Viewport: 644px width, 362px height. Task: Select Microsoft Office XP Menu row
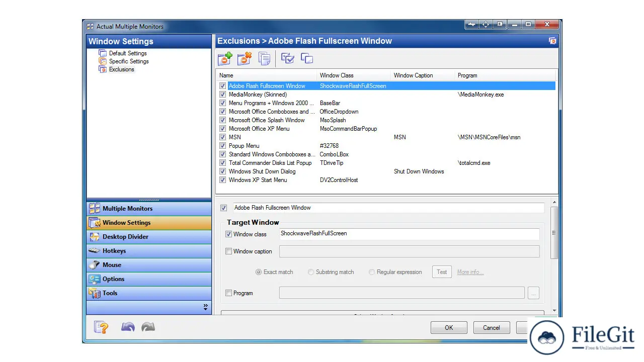(387, 129)
